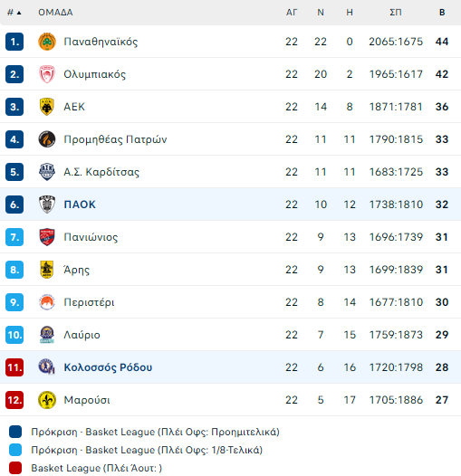Click the Παναθηναϊκός team logo

pyautogui.click(x=47, y=42)
